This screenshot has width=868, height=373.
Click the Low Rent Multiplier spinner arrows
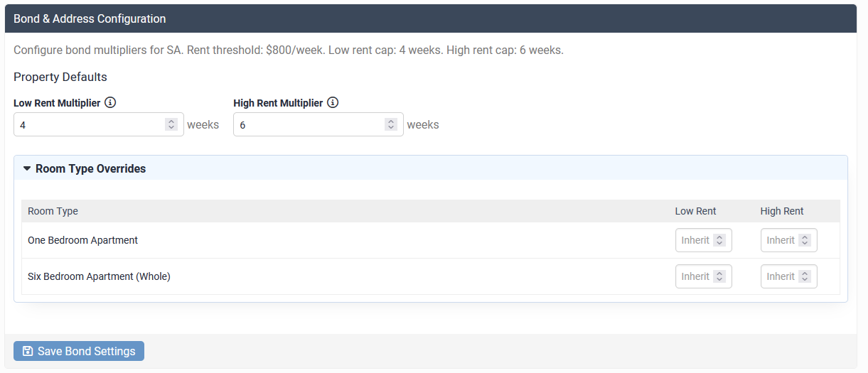coord(171,124)
